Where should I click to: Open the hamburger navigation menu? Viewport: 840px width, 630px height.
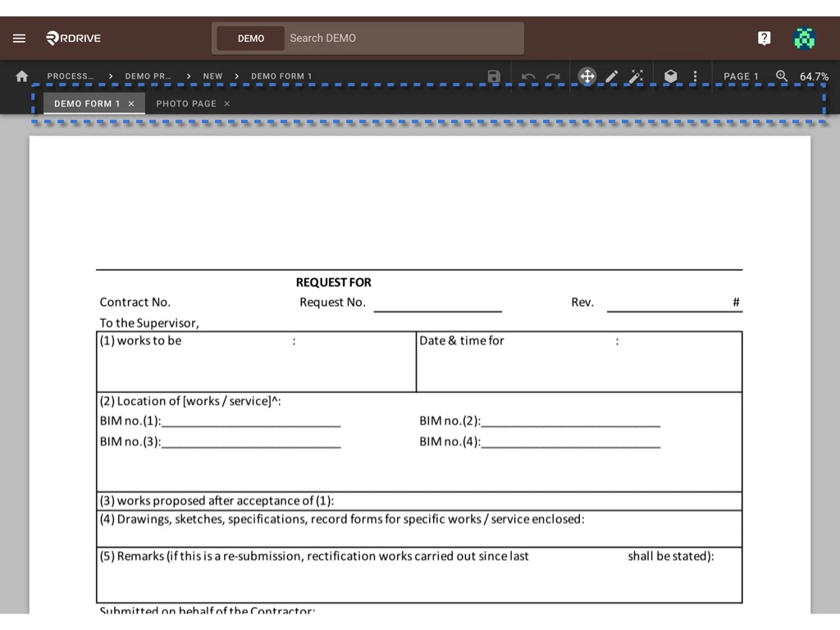19,38
